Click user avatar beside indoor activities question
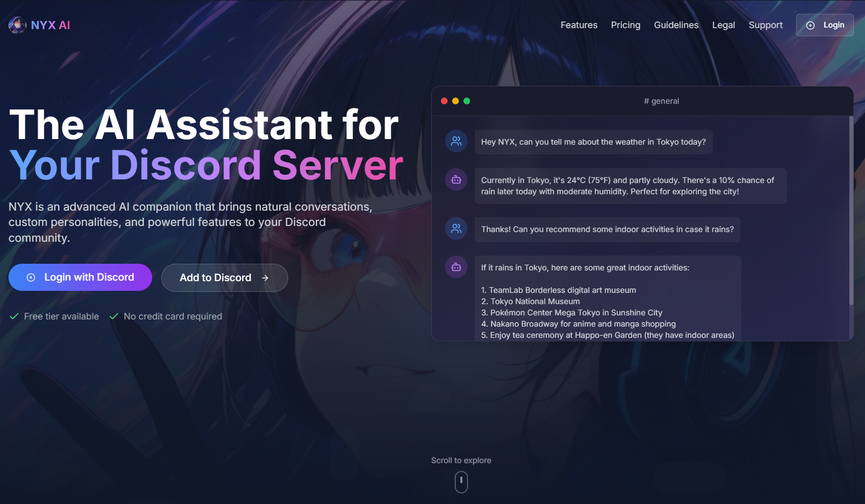The width and height of the screenshot is (865, 504). pos(456,228)
